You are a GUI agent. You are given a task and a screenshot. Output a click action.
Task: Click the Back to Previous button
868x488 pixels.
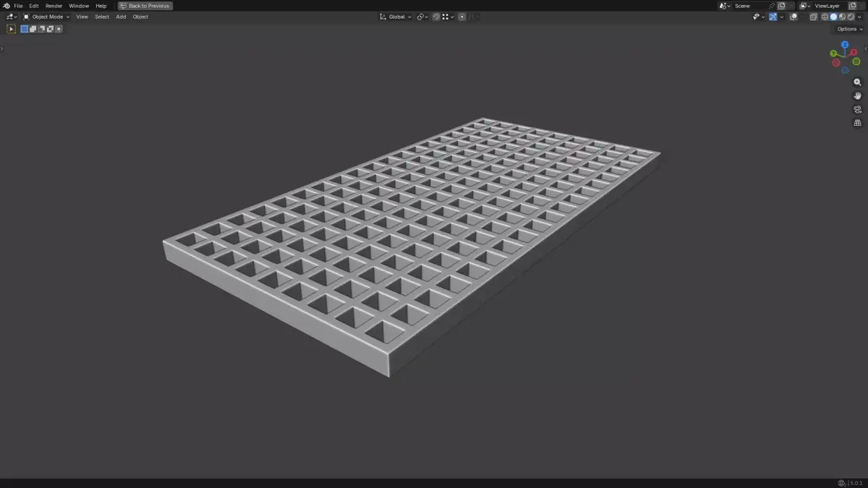point(145,6)
